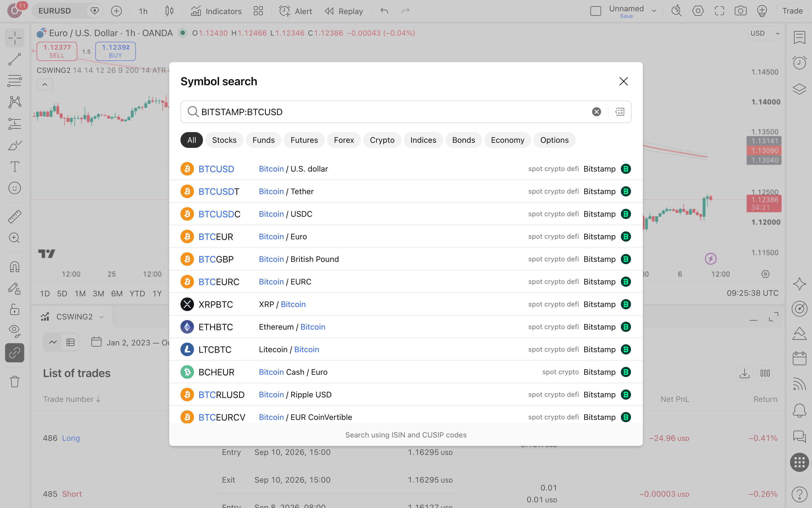Open the object tree layers panel
The height and width of the screenshot is (508, 812).
point(800,89)
